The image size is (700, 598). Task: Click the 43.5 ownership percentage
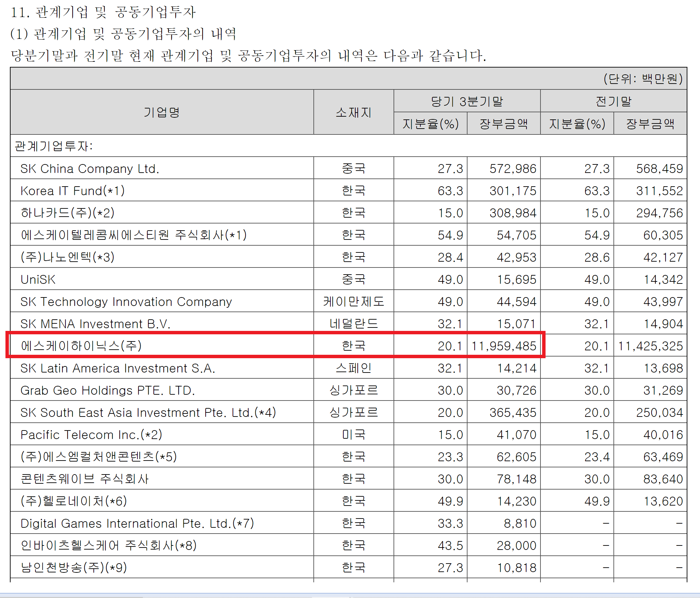tap(450, 545)
